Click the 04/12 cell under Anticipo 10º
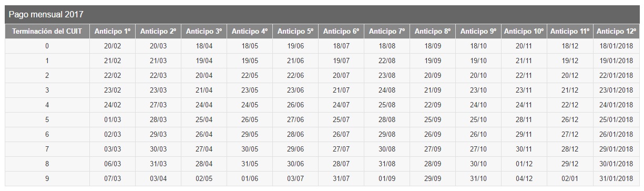Image resolution: width=644 pixels, height=191 pixels. pyautogui.click(x=524, y=178)
